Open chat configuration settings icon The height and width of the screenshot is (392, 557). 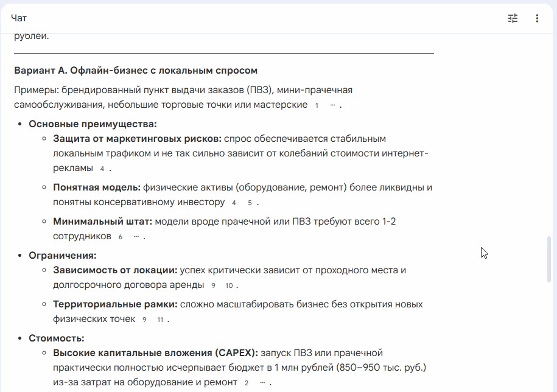(x=513, y=18)
